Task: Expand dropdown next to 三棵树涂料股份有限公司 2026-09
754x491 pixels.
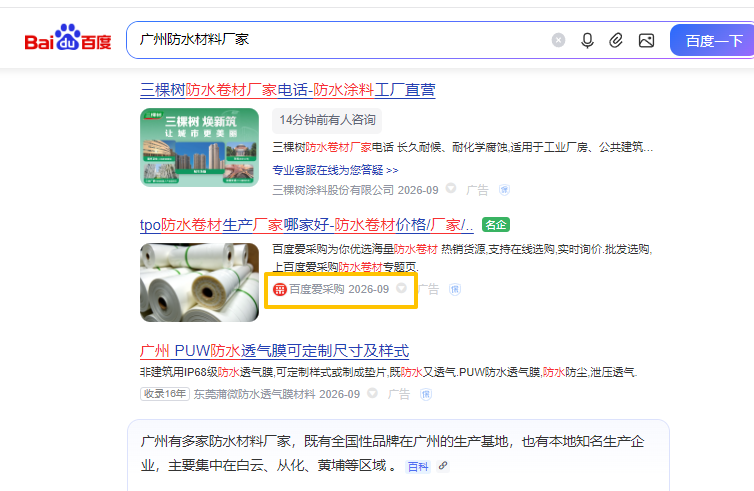Action: pos(451,188)
